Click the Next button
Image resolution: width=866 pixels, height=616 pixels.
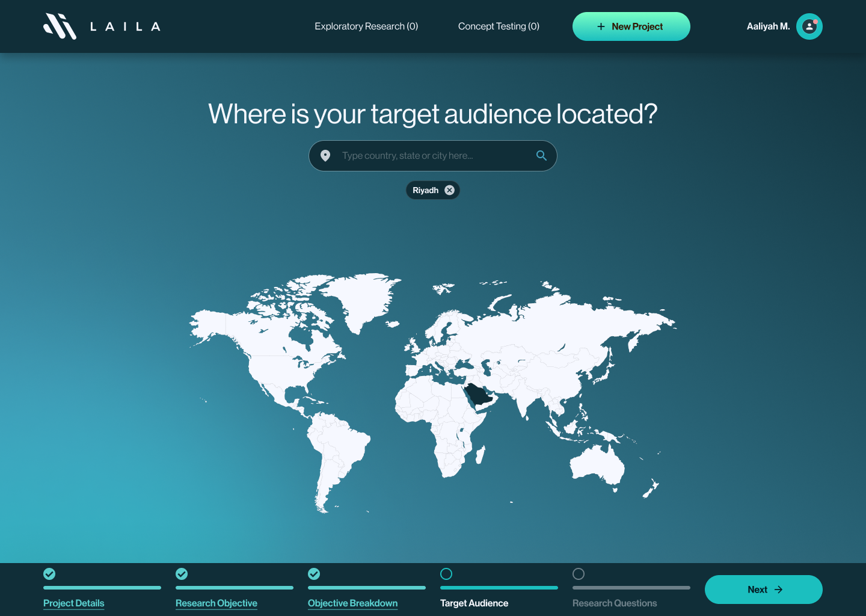point(764,590)
